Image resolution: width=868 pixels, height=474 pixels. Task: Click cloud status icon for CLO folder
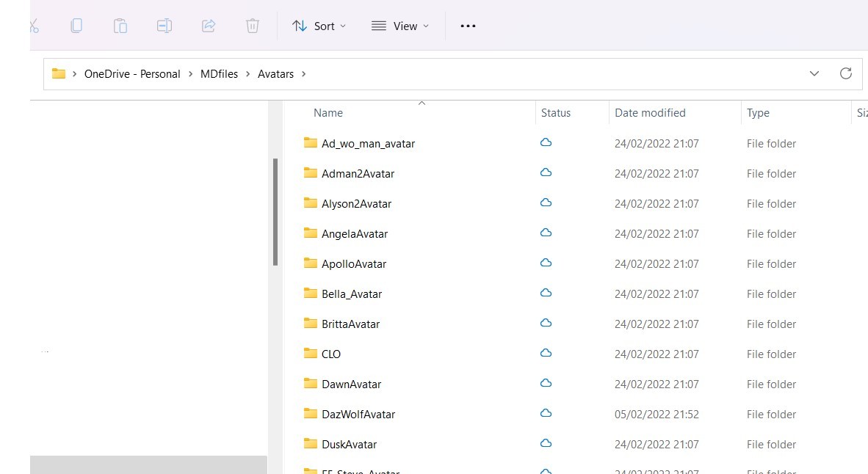(546, 354)
